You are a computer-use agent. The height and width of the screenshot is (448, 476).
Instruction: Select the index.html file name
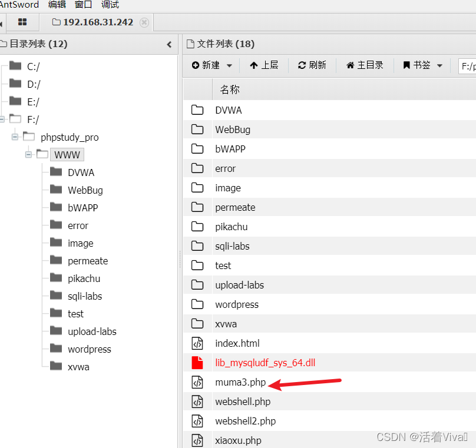click(x=237, y=343)
